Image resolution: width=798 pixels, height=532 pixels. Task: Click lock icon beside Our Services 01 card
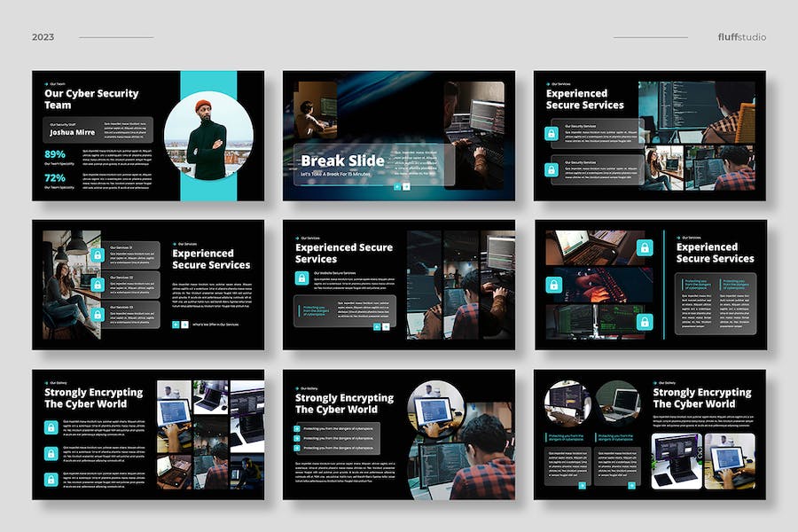tap(98, 254)
